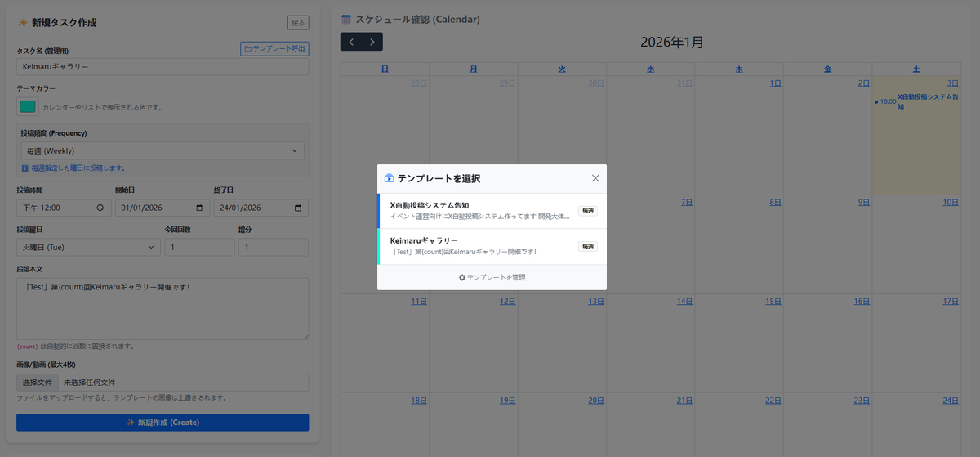Screen dimensions: 980x457
Task: Click the 金 weekday column header
Action: 828,69
